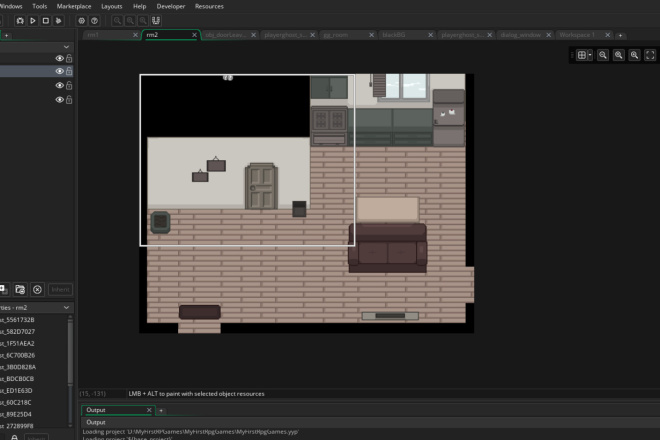Hide the first layer with its eye icon
Viewport: 660px width, 440px height.
(59, 59)
